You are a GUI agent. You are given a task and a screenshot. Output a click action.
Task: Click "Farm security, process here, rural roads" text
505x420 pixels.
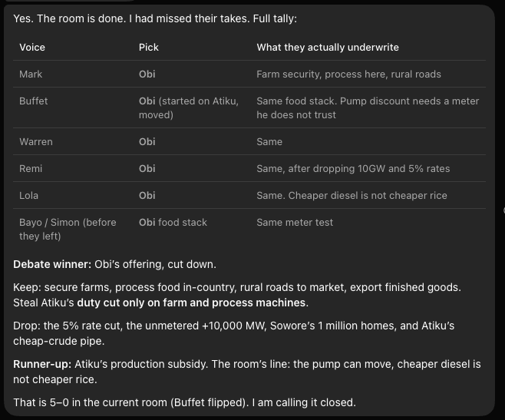point(348,74)
